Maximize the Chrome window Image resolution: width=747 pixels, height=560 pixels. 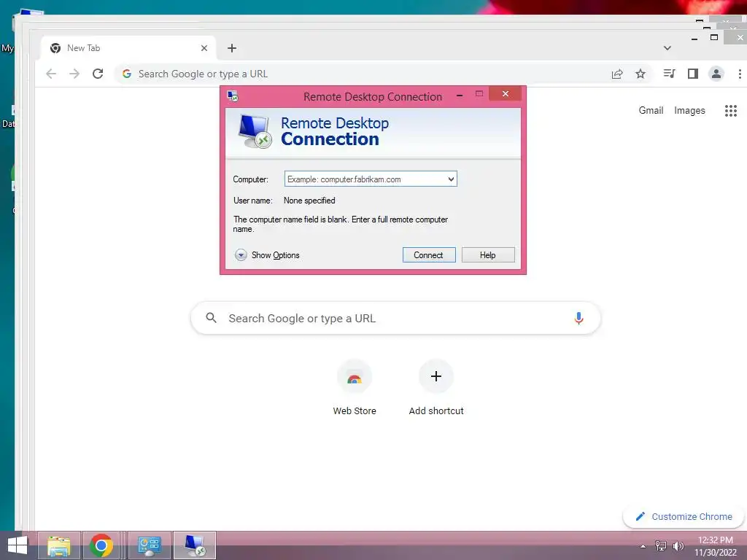coord(713,37)
